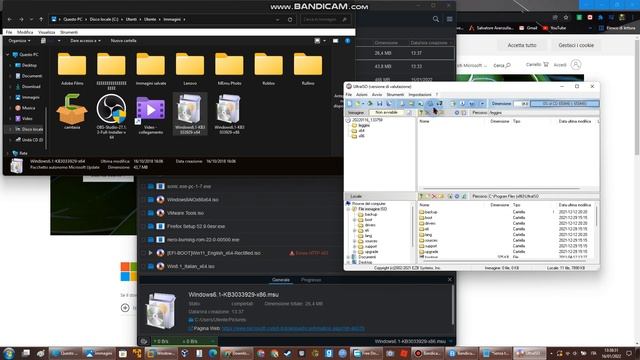Click Accetta tutto cookie button
The height and width of the screenshot is (360, 640).
(522, 45)
